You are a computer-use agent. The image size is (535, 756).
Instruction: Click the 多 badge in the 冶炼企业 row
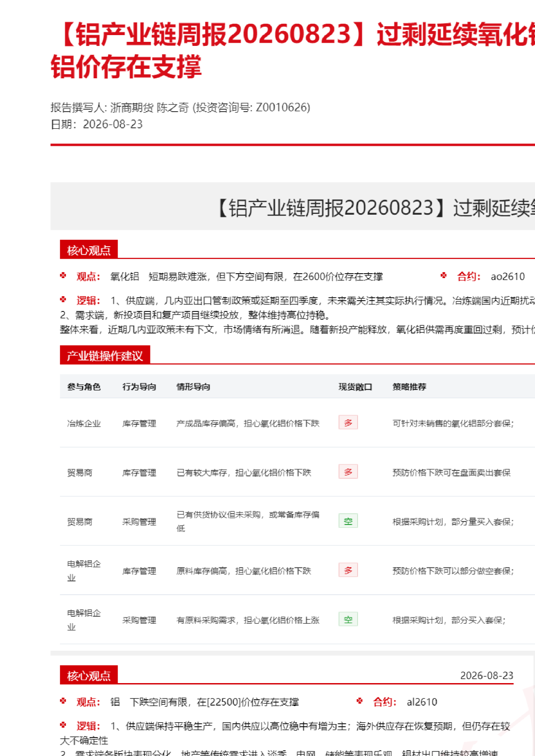coord(348,423)
